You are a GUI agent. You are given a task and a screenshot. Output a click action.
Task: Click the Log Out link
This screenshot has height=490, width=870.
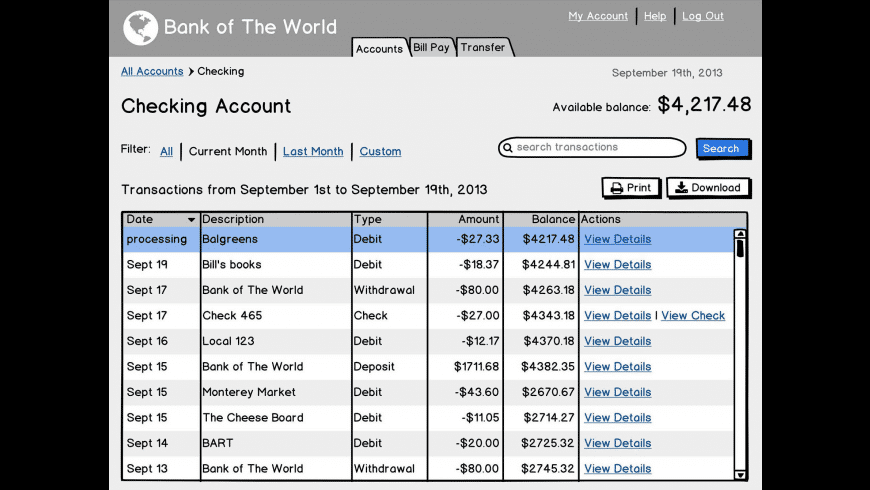point(702,16)
